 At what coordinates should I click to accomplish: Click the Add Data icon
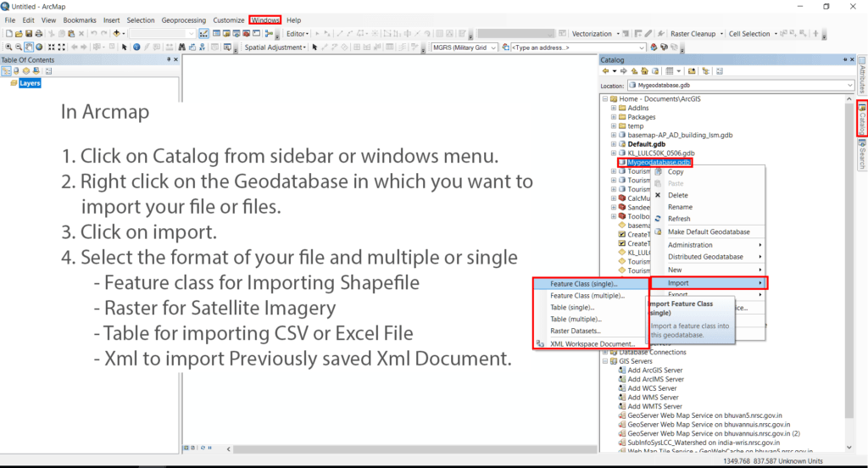[x=117, y=34]
